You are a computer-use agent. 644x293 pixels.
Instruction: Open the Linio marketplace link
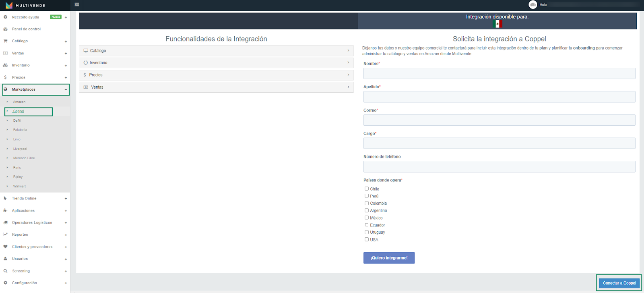coord(17,139)
